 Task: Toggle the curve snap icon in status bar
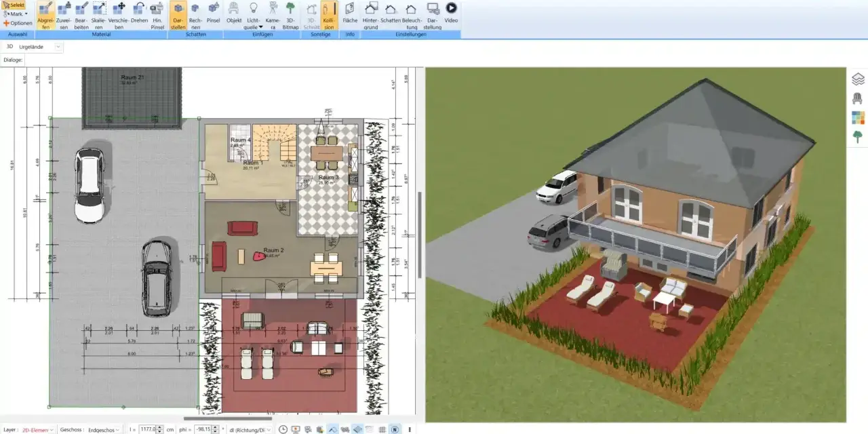coord(332,429)
